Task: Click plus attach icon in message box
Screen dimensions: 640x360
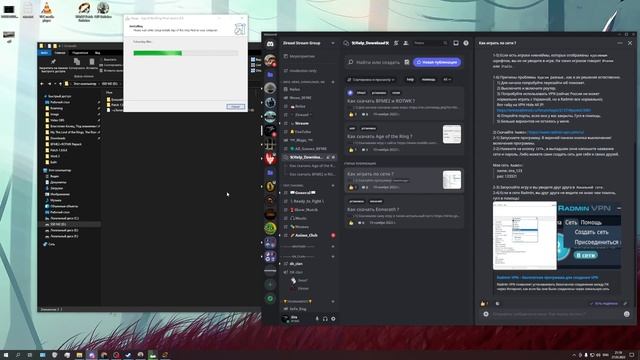Action: pyautogui.click(x=486, y=314)
